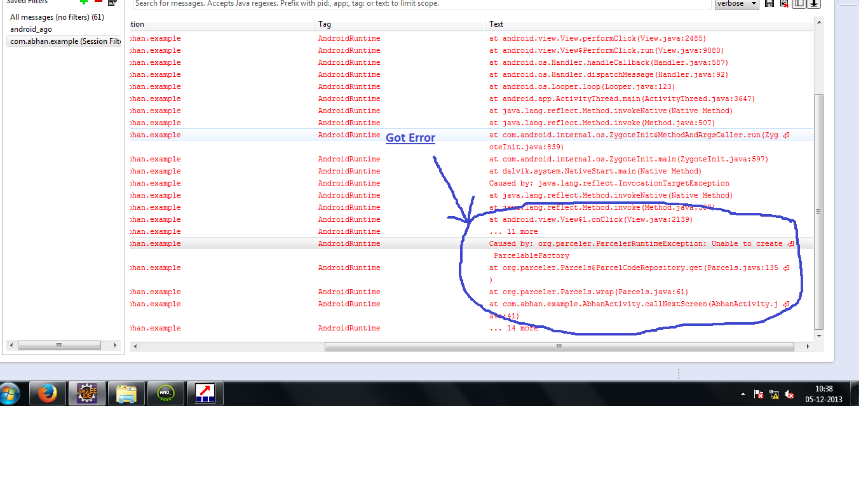Select log row AbhanActivity.callNextScreen
This screenshot has width=868, height=488.
click(471, 310)
